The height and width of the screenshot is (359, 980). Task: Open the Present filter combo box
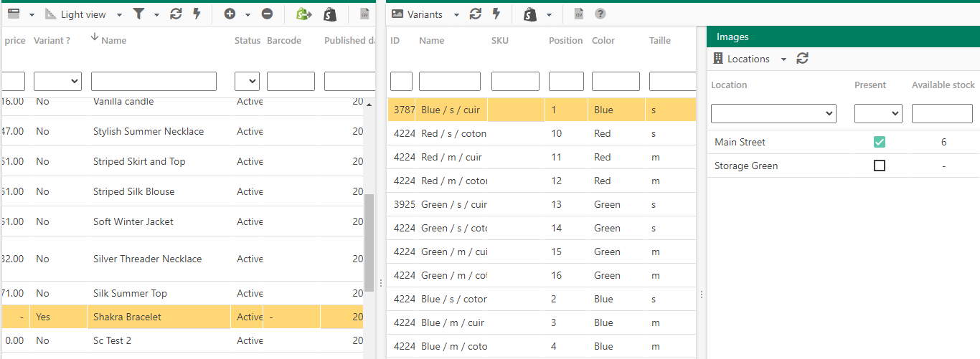(878, 113)
